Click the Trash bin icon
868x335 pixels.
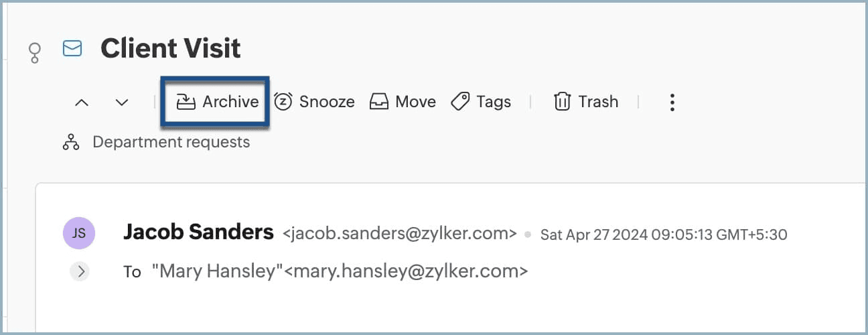tap(561, 102)
